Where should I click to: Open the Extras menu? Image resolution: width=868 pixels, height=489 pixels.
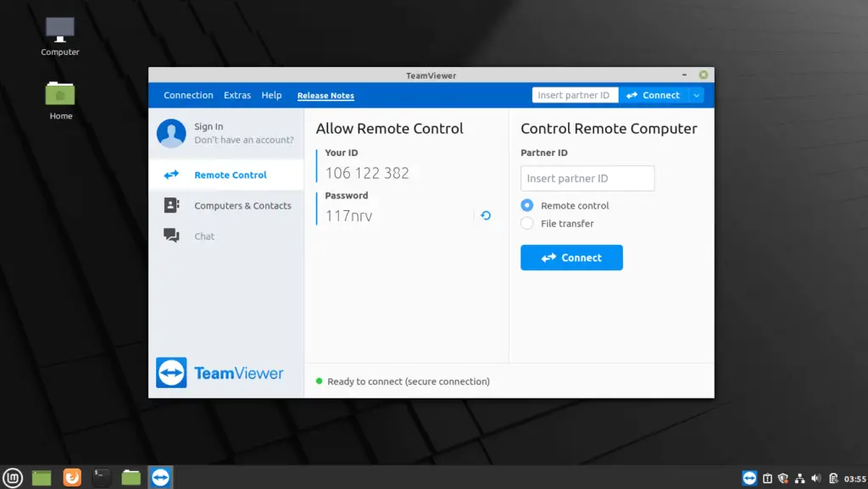coord(237,95)
